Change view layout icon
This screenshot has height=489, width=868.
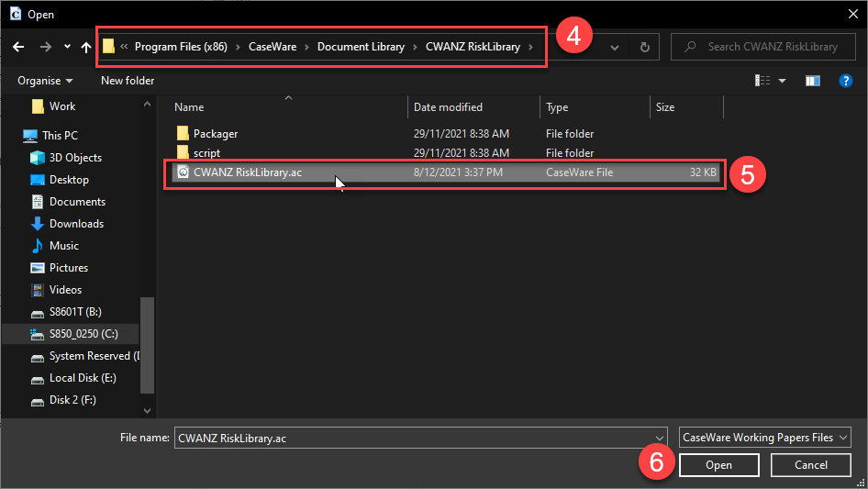point(762,81)
